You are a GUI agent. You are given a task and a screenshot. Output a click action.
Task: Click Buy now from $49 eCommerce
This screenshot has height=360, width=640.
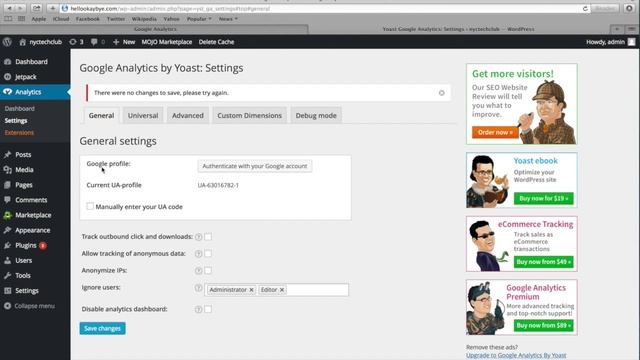(544, 262)
